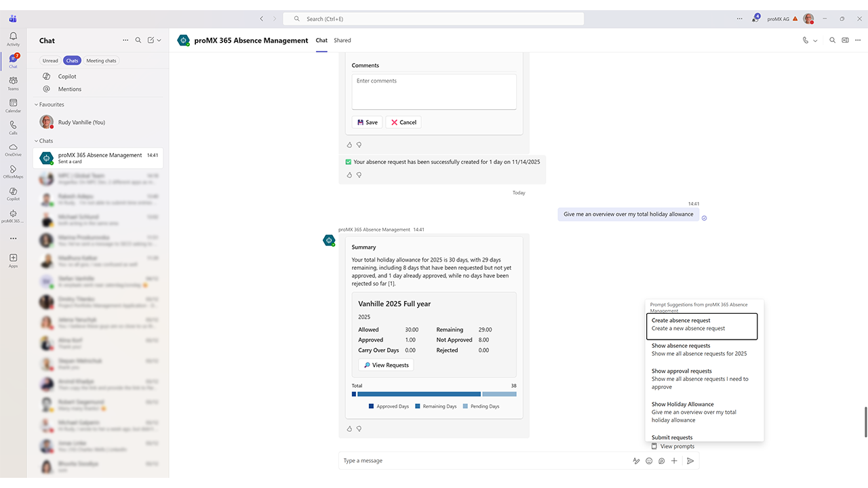Open more options ellipsis in chat header
Image resolution: width=868 pixels, height=488 pixels.
tap(858, 41)
